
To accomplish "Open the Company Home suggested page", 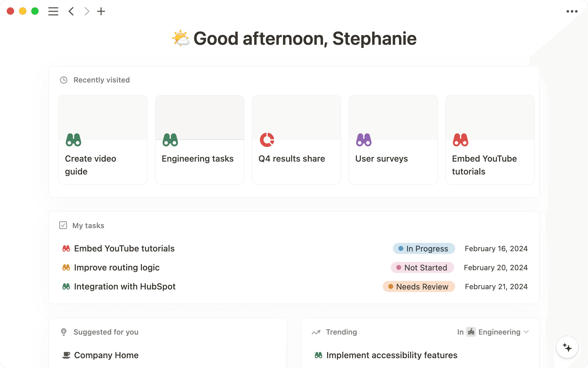I will point(106,355).
